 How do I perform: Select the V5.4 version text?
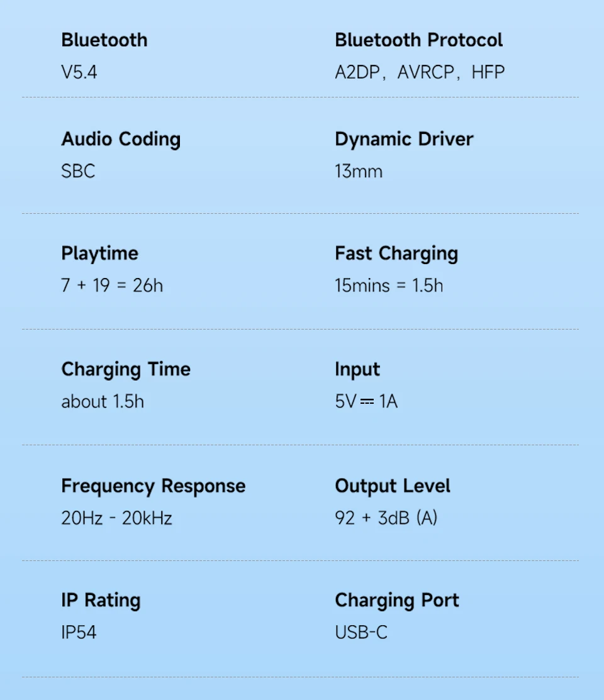[x=79, y=72]
